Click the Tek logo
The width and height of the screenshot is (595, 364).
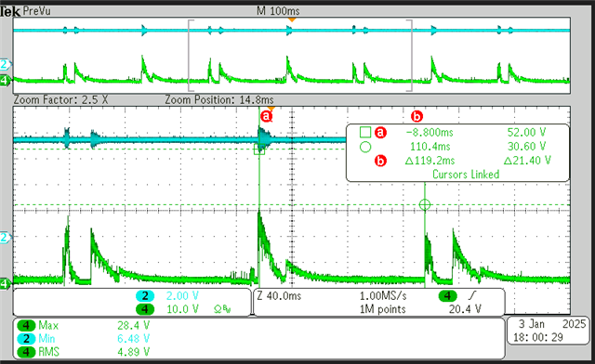(10, 12)
